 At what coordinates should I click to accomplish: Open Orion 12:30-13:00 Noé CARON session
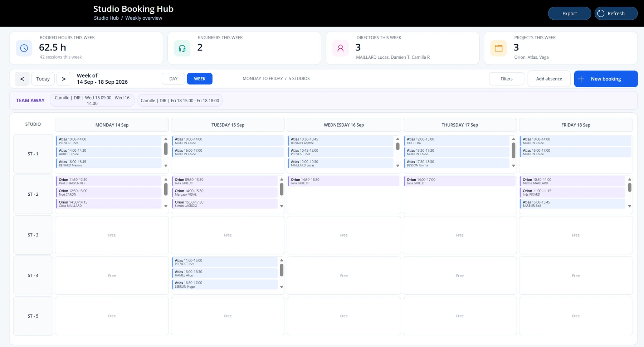(x=109, y=192)
